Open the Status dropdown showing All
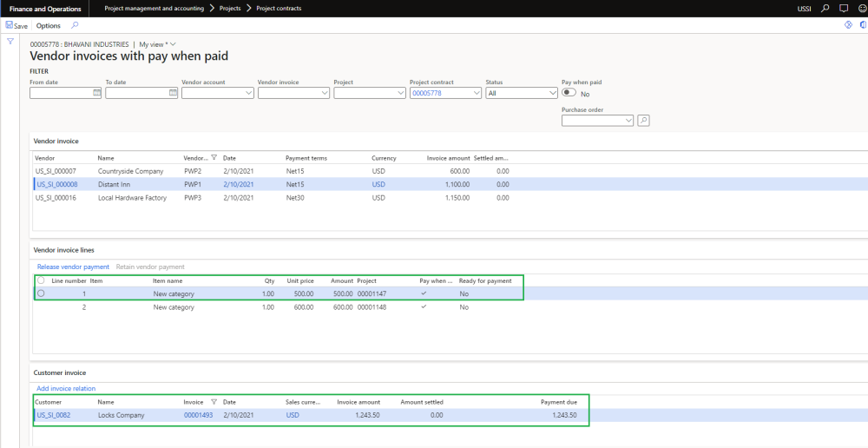Viewport: 868px width, 448px height. click(x=553, y=93)
